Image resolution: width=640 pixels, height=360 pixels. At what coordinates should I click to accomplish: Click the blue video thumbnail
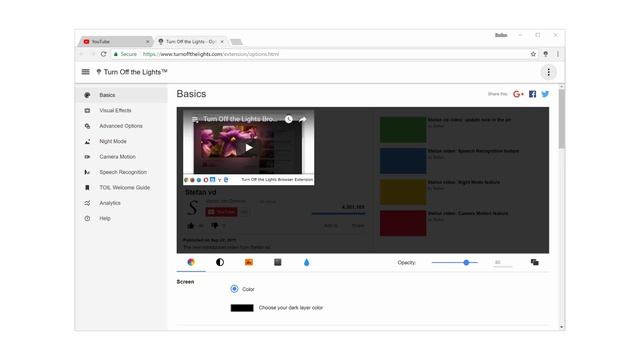click(403, 161)
